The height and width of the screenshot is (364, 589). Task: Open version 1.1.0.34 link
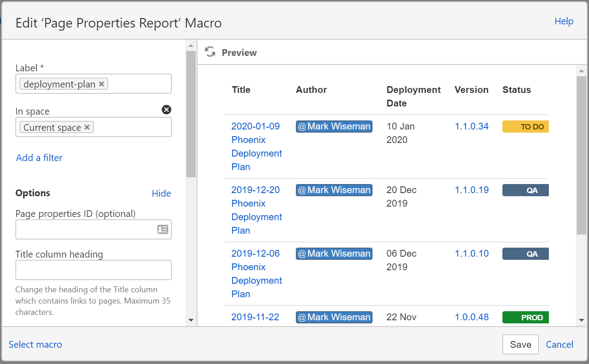471,126
